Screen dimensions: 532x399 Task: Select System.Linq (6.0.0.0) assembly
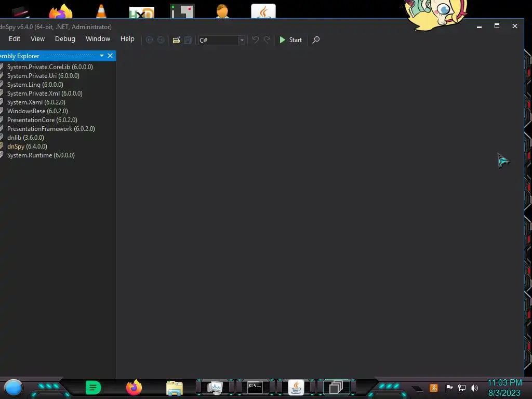(35, 85)
